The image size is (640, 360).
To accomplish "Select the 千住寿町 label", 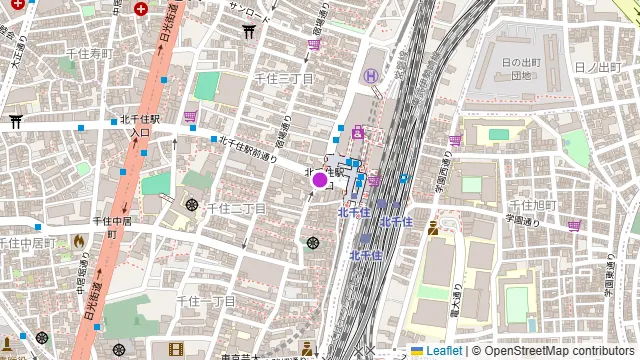I will click(89, 53).
